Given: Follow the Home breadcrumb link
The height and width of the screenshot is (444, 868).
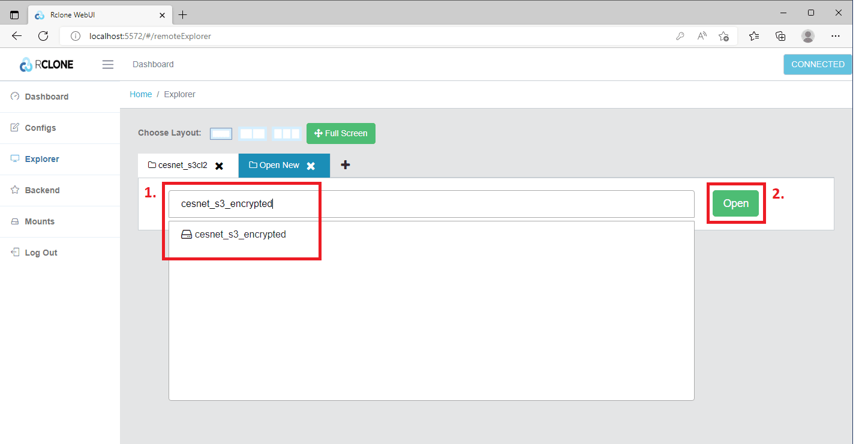Looking at the screenshot, I should coord(141,94).
